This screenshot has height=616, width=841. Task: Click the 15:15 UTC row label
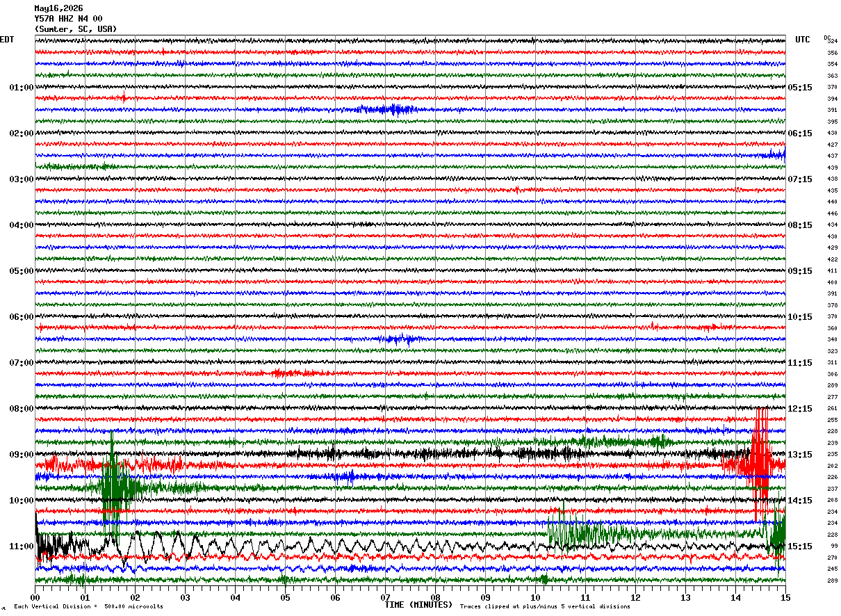801,546
